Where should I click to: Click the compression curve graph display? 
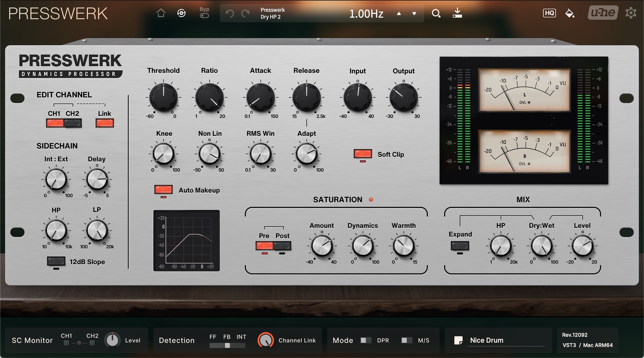(x=187, y=241)
